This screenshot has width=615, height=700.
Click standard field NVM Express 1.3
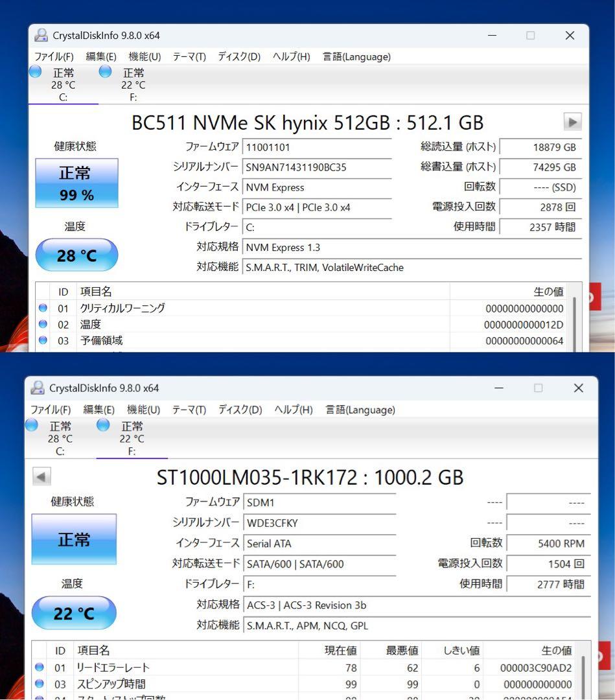tap(412, 248)
